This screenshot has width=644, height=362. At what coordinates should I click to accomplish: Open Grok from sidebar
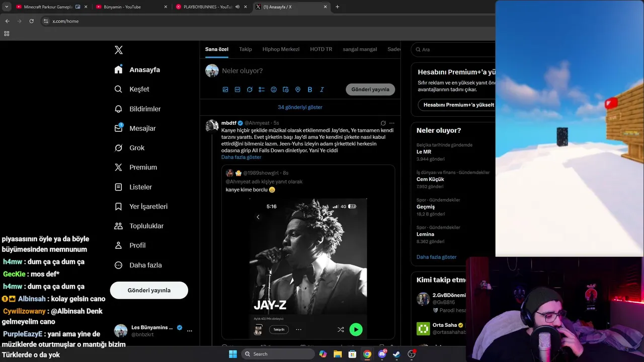129,148
